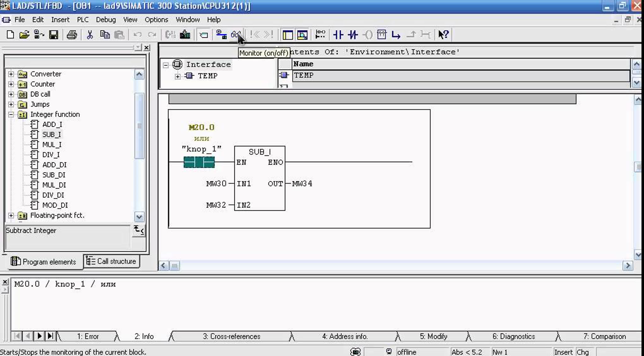Close the program elements pane
Screen dimensions: 644x356
click(147, 47)
